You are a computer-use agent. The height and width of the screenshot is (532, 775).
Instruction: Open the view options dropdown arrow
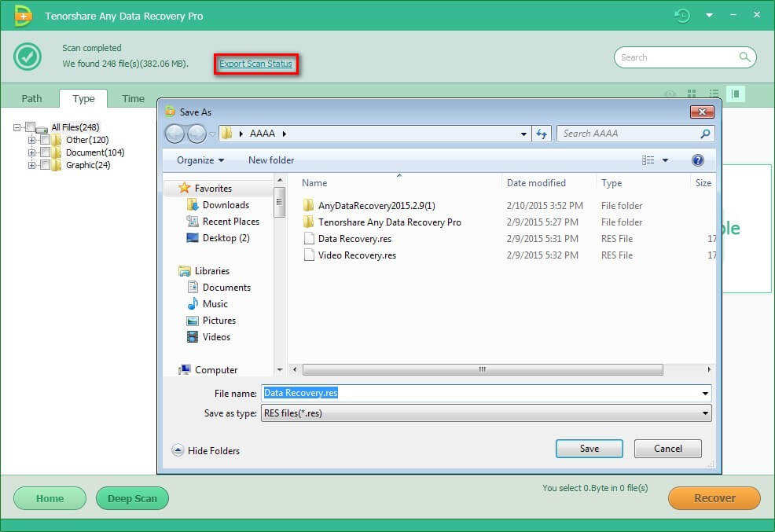click(665, 160)
